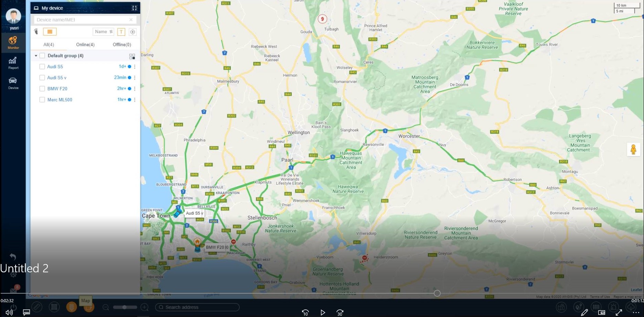
Task: Click the footprint tracking icon
Action: pos(36,32)
